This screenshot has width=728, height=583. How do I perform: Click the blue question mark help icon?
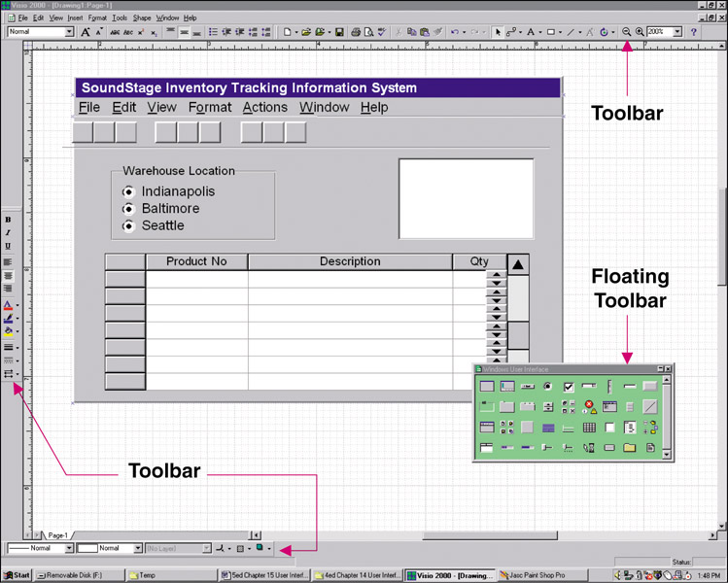(694, 32)
